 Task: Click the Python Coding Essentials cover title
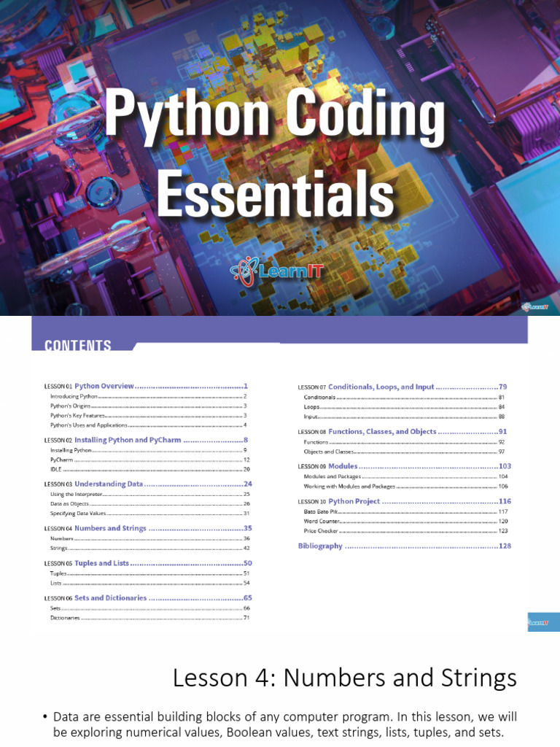tap(275, 154)
